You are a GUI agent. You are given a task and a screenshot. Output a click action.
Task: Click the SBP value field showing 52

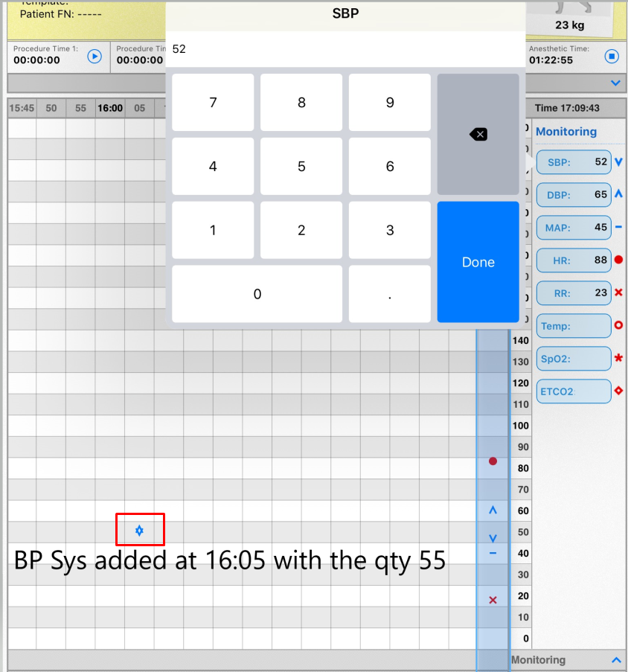pyautogui.click(x=345, y=49)
